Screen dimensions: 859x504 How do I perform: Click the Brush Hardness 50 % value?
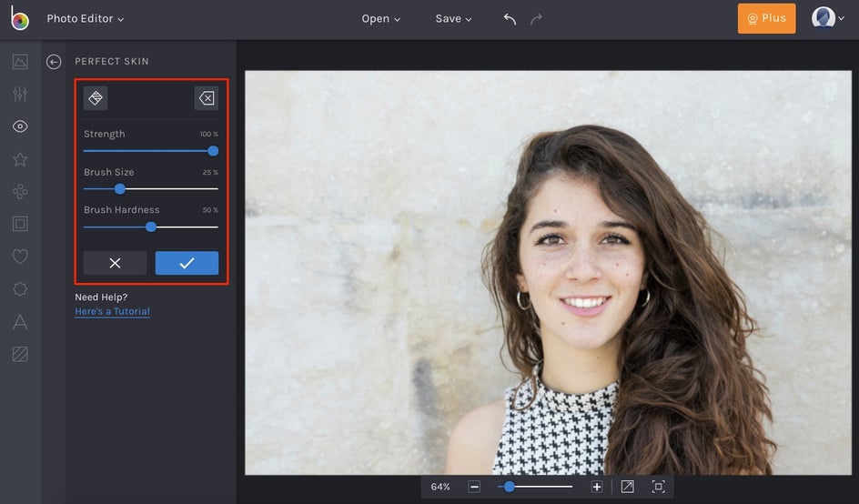pos(210,210)
